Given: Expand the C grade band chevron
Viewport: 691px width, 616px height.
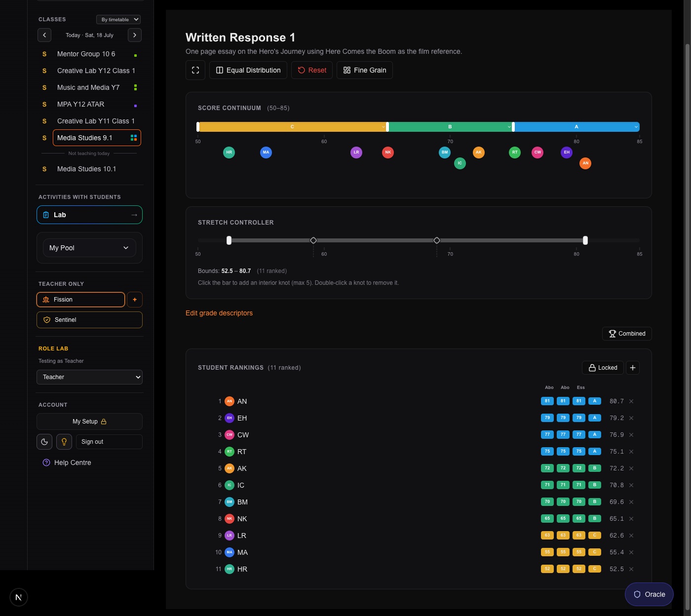Looking at the screenshot, I should [384, 127].
